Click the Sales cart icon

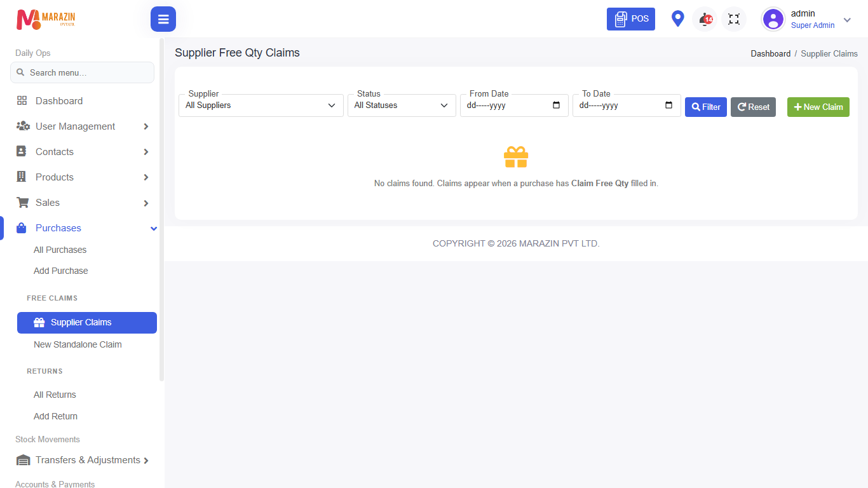coord(22,202)
